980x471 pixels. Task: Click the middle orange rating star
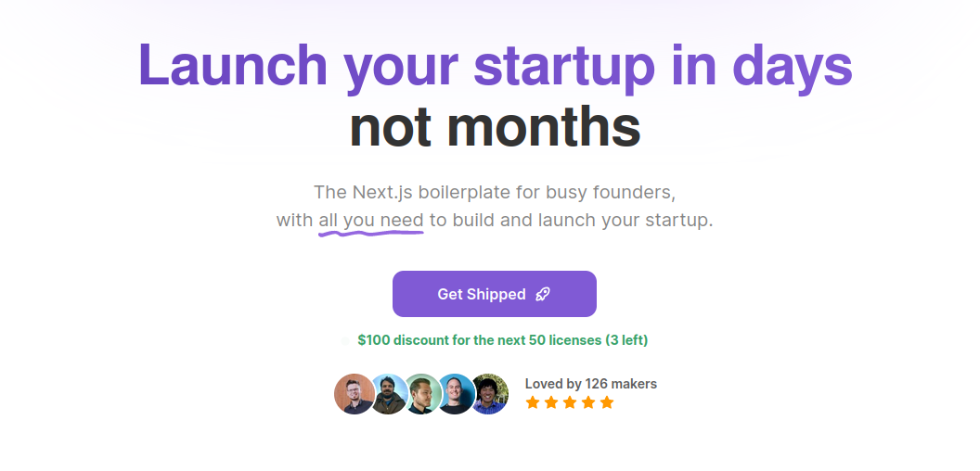[570, 402]
